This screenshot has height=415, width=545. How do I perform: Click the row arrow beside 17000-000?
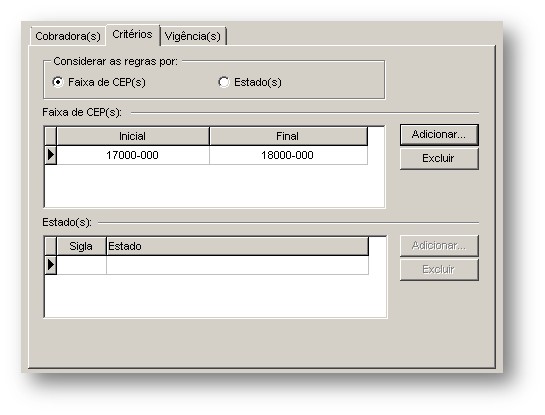51,155
